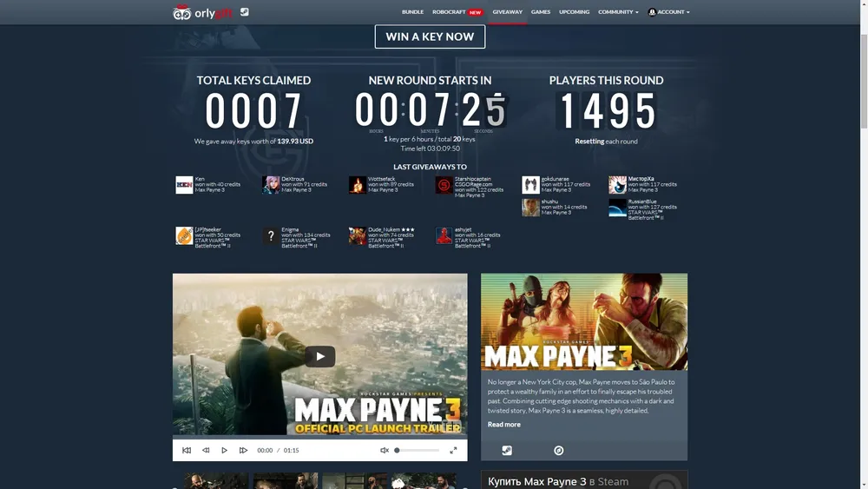This screenshot has height=489, width=868.
Task: Open the Games menu item
Action: coord(541,12)
